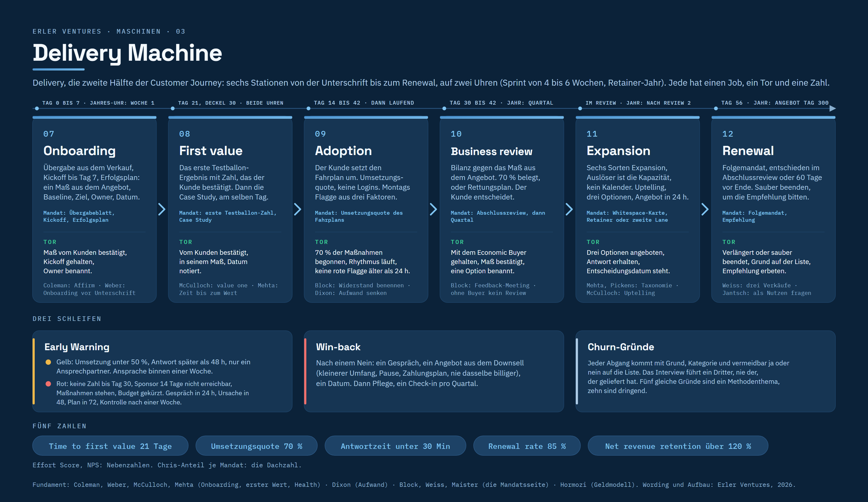Open the Adoption card heading

343,151
